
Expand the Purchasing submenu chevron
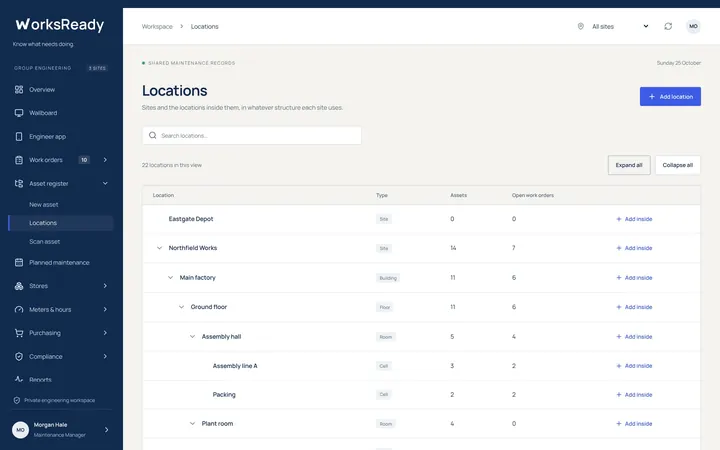[x=105, y=333]
